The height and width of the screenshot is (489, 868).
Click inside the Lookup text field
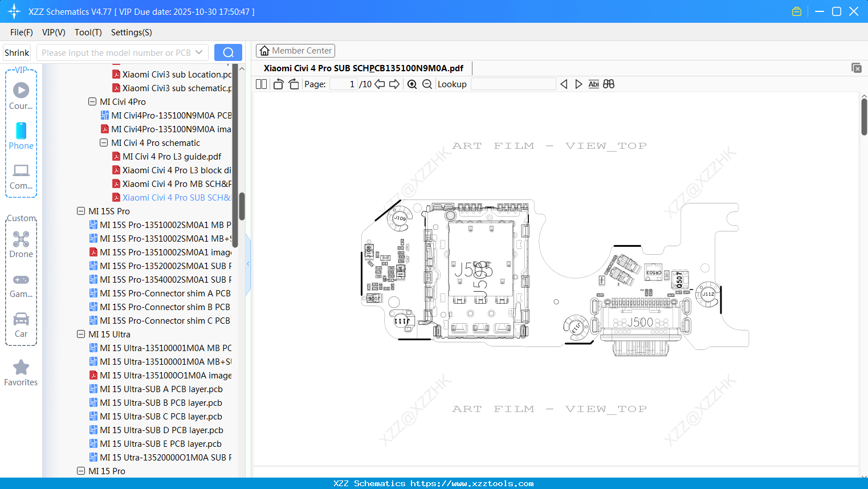click(x=513, y=84)
